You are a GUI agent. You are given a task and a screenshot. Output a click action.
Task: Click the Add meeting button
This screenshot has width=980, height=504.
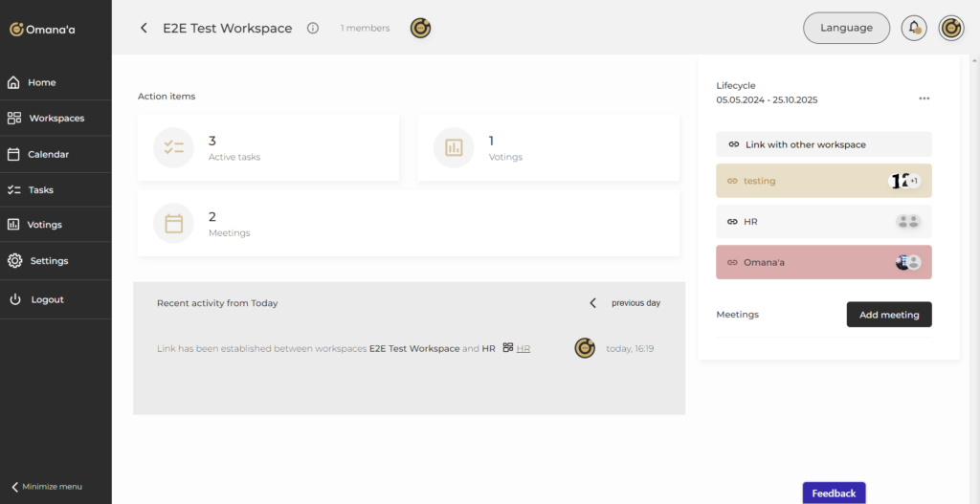888,315
